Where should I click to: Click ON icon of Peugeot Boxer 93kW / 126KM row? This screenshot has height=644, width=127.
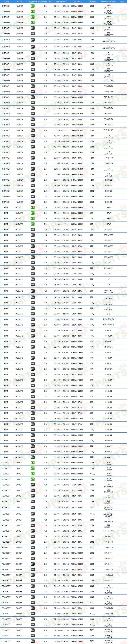[32, 630]
